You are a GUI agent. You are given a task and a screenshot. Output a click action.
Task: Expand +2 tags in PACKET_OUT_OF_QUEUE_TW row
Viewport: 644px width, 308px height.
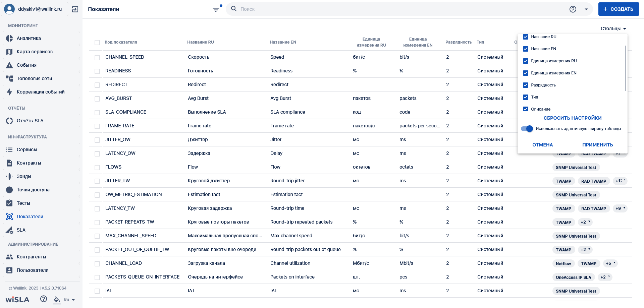pos(585,250)
